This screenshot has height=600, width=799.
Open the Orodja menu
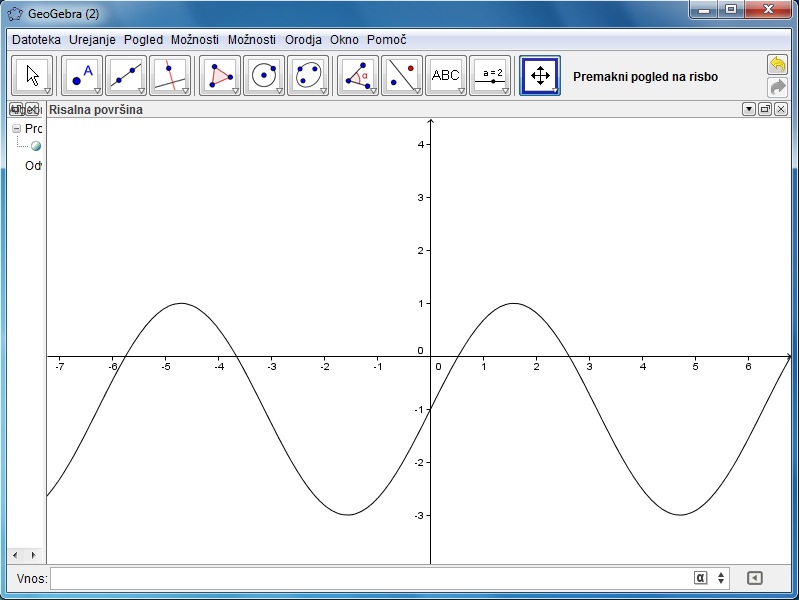coord(303,40)
